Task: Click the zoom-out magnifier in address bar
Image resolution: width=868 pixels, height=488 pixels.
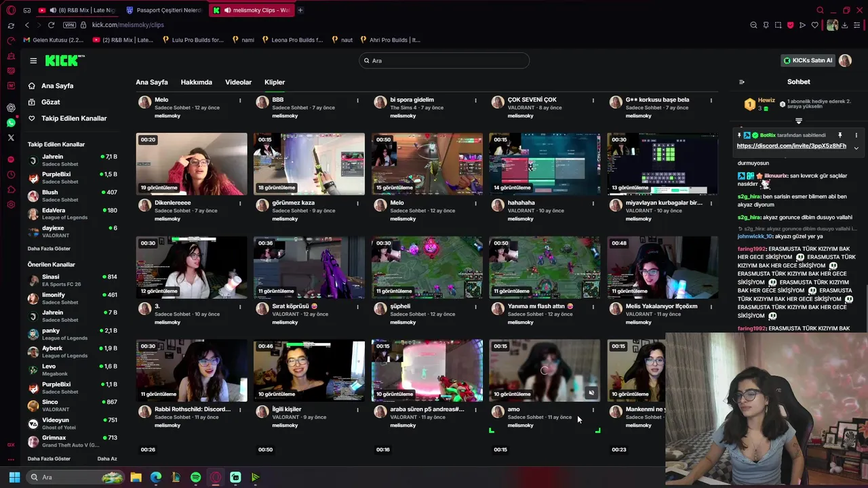Action: point(753,25)
